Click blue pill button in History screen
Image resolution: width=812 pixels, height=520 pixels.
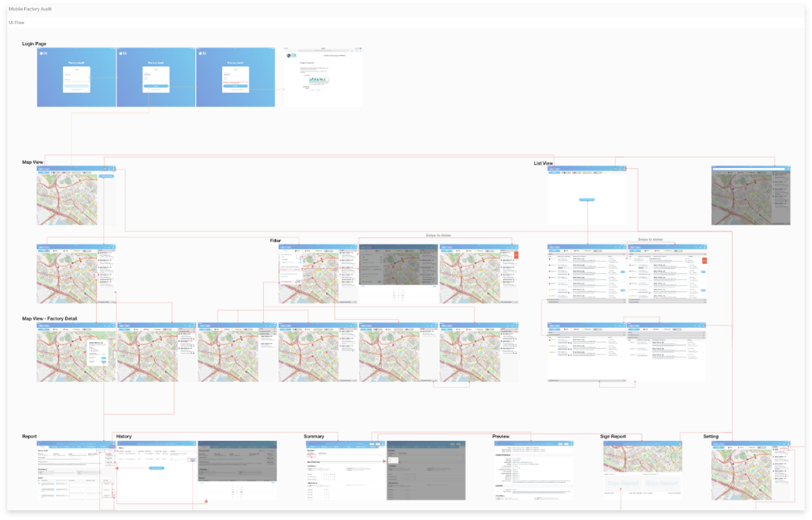click(x=157, y=468)
